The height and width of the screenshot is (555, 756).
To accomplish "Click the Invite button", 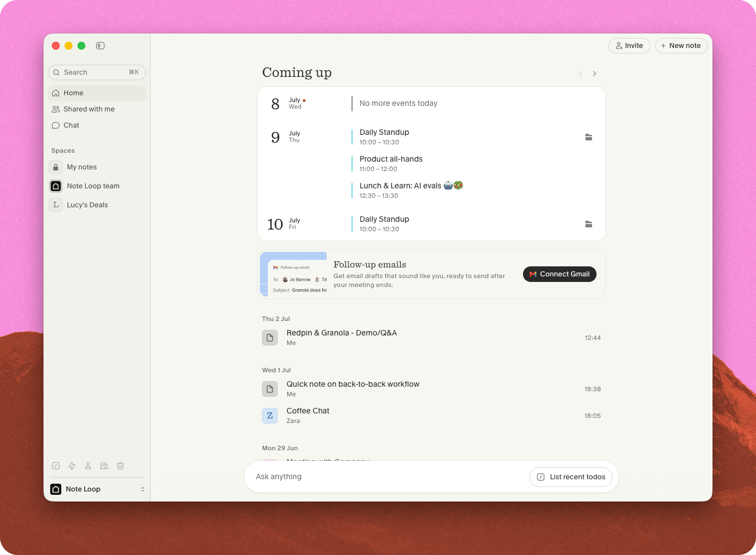I will tap(629, 46).
